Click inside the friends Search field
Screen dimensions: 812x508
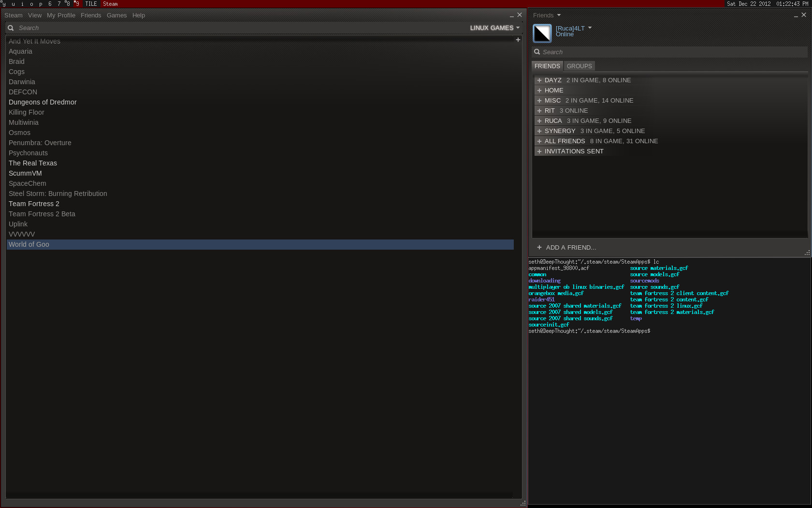coord(628,52)
